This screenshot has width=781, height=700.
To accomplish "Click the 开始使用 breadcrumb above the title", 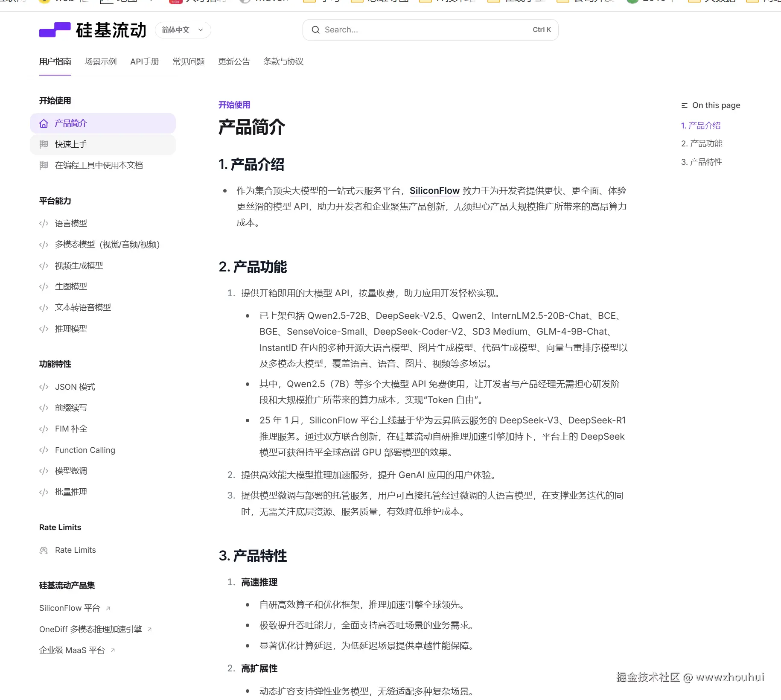I will point(234,105).
